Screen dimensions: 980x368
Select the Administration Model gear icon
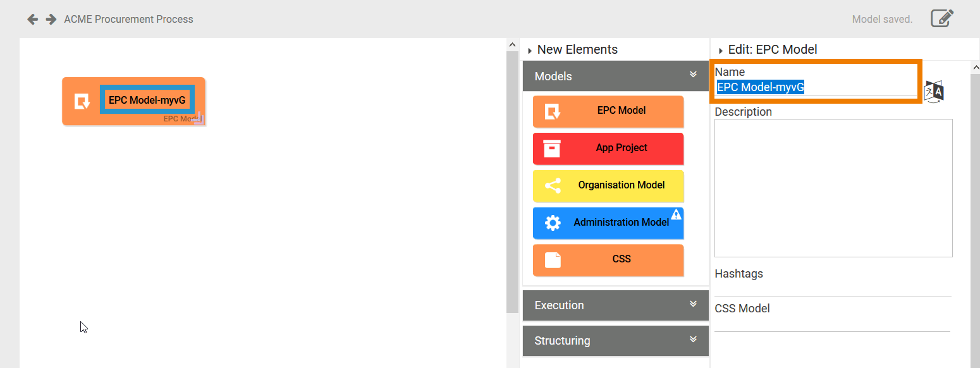(x=553, y=223)
